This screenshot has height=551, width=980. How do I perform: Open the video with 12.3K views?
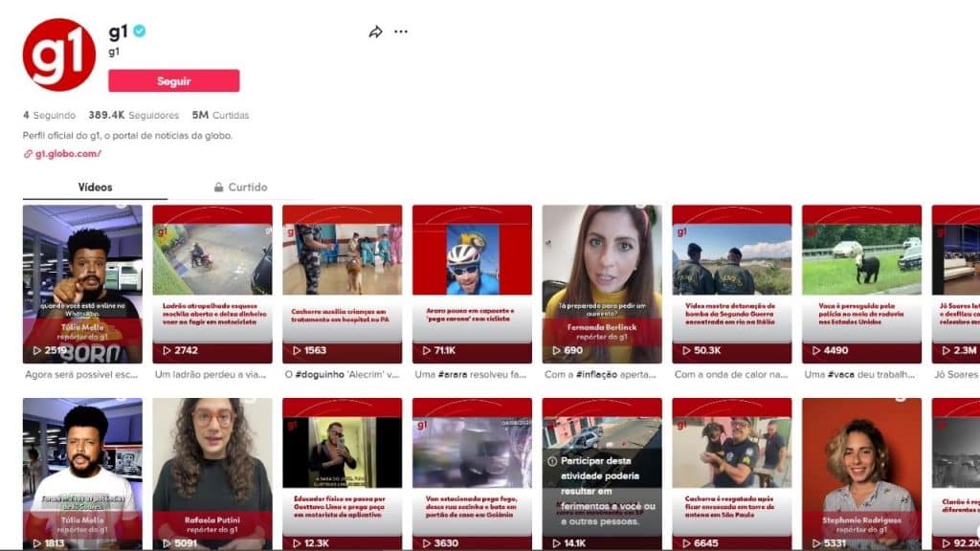(342, 474)
